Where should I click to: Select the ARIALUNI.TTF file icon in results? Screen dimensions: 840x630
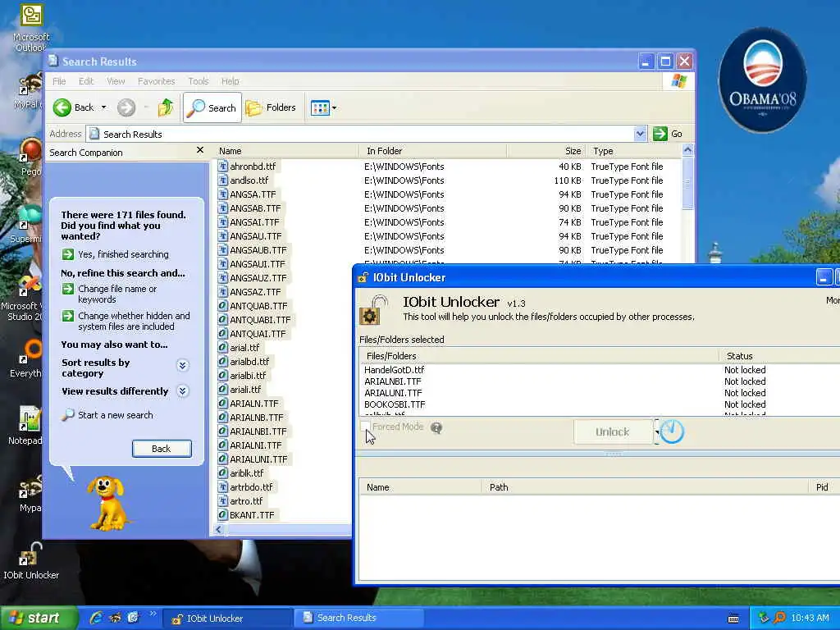[x=223, y=459]
